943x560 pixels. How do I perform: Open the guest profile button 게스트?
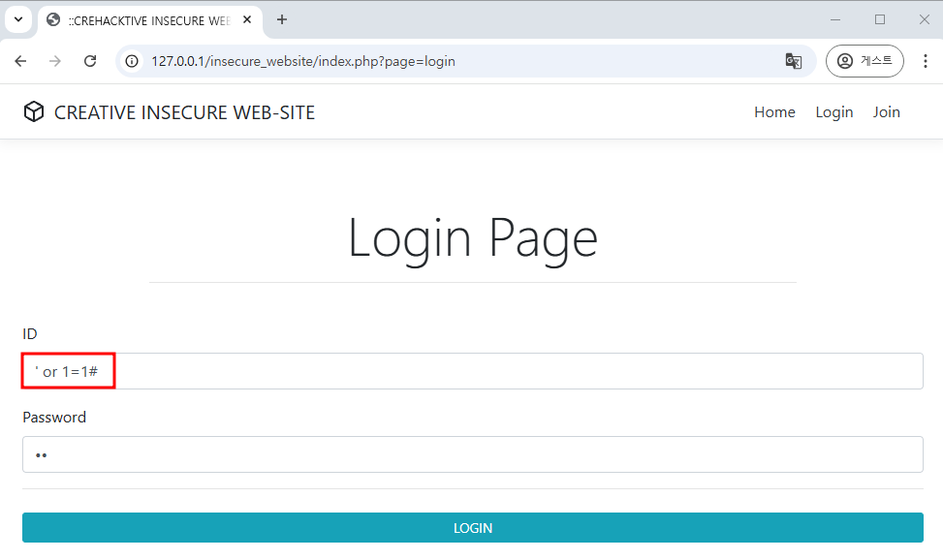click(x=864, y=61)
